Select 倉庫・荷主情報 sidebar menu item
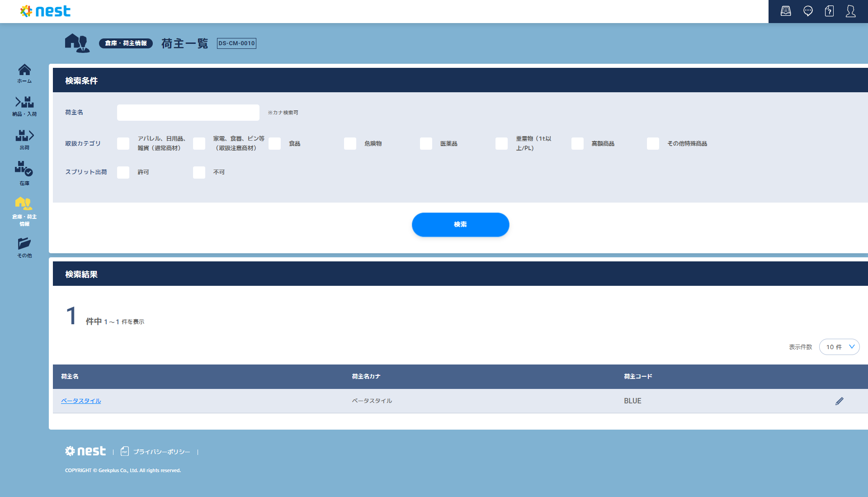 click(24, 211)
